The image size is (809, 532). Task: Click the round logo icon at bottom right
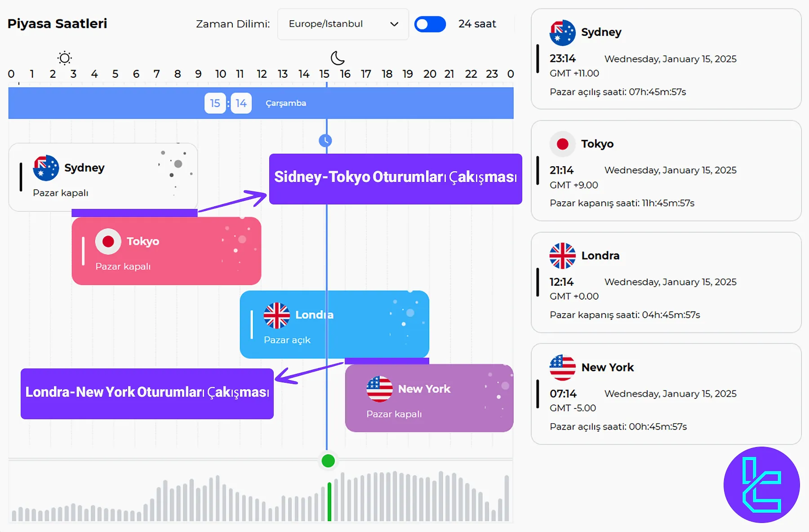click(762, 485)
